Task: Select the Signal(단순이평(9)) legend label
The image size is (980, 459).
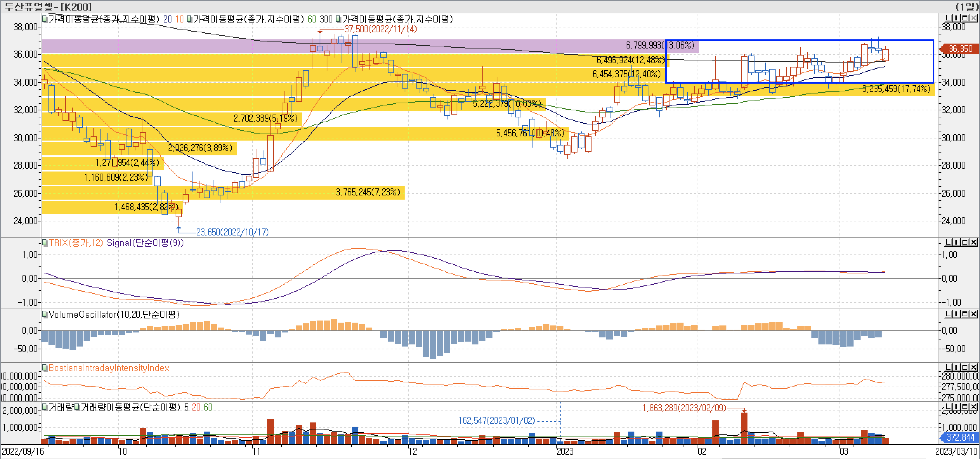Action: (145, 243)
